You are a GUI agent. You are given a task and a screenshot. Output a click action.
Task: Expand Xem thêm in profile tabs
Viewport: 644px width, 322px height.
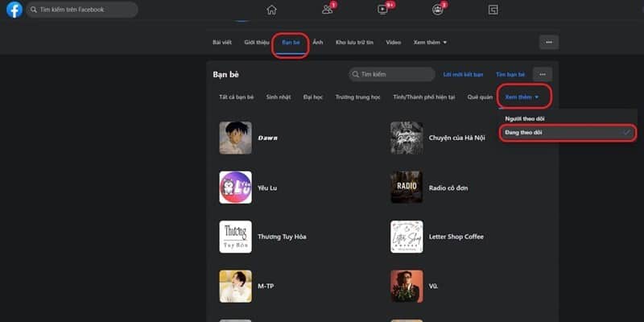coord(430,42)
